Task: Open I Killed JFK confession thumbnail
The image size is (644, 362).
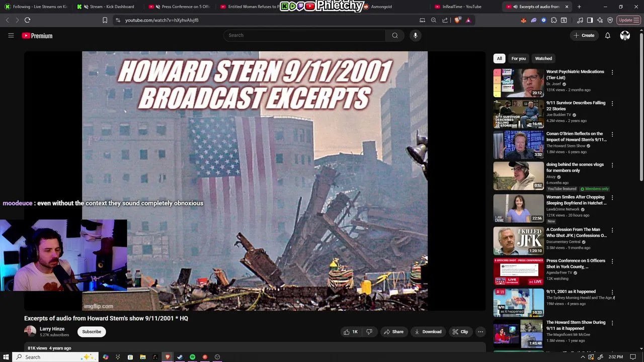Action: [518, 240]
